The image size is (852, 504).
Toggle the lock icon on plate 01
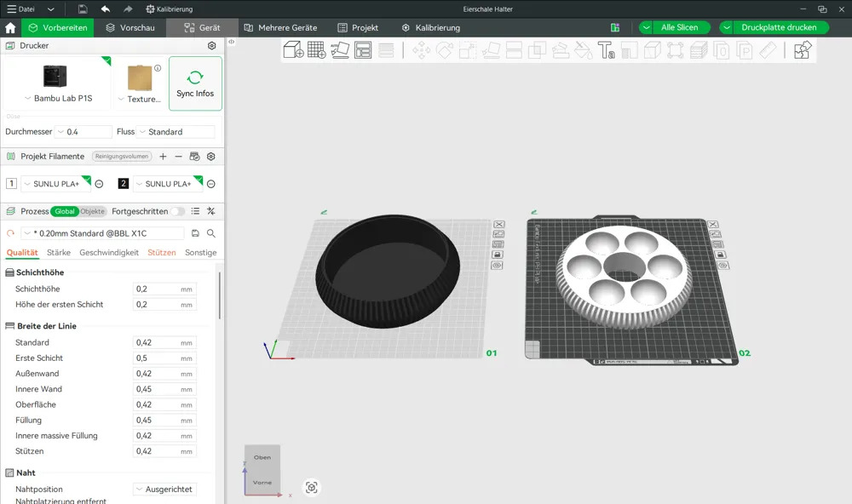point(498,255)
